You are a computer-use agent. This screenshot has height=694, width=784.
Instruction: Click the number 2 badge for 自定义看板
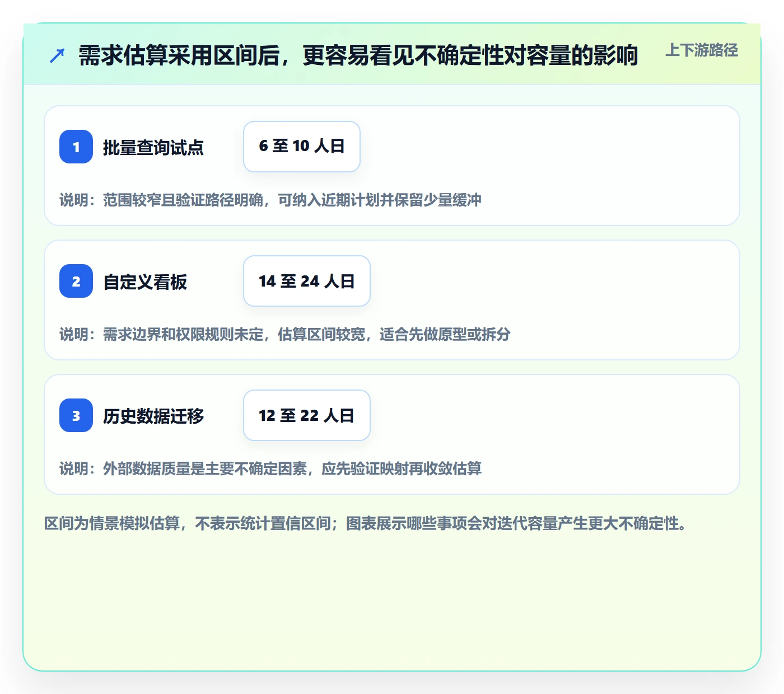pos(76,281)
